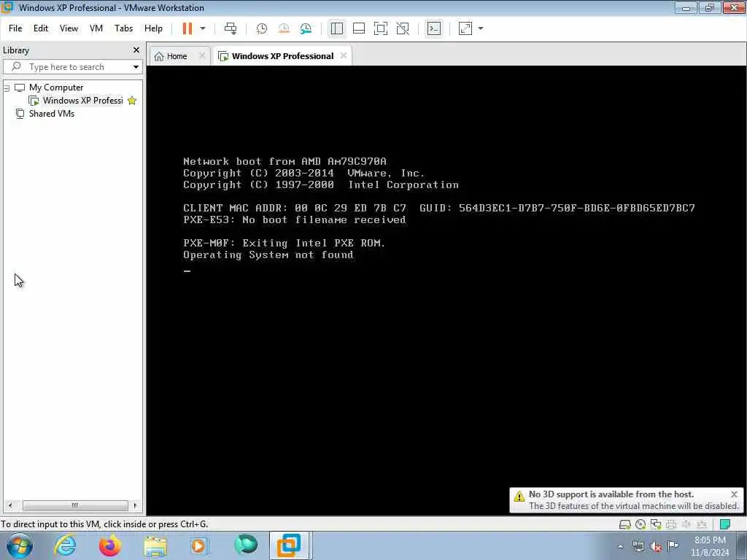Open the File menu

pyautogui.click(x=15, y=28)
